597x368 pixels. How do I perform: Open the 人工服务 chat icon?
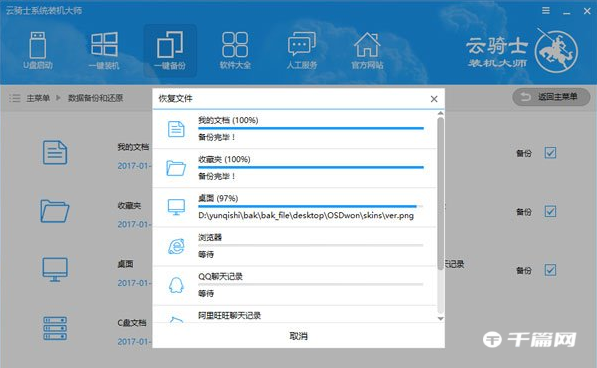302,51
